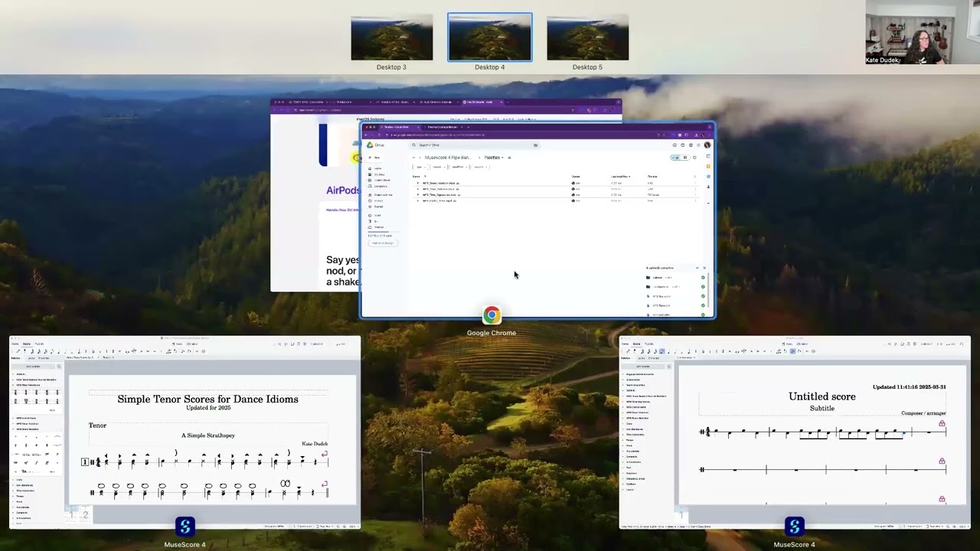Open the Palettes folder breadcrumb dropdown
The image size is (980, 551).
coord(494,158)
